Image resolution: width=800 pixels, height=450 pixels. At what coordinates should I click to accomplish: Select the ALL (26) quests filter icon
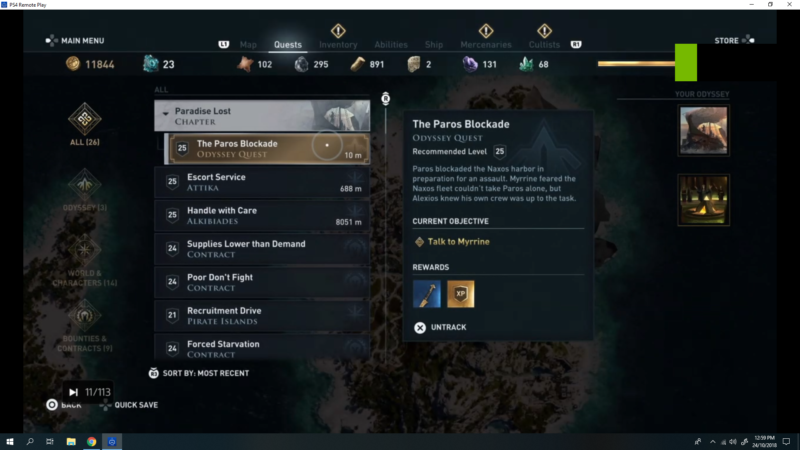[85, 119]
